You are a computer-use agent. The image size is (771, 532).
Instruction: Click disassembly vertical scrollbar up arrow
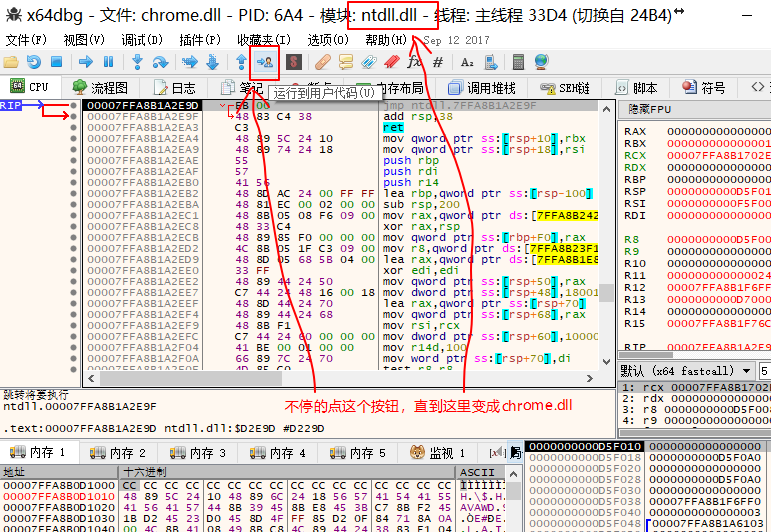(x=606, y=109)
